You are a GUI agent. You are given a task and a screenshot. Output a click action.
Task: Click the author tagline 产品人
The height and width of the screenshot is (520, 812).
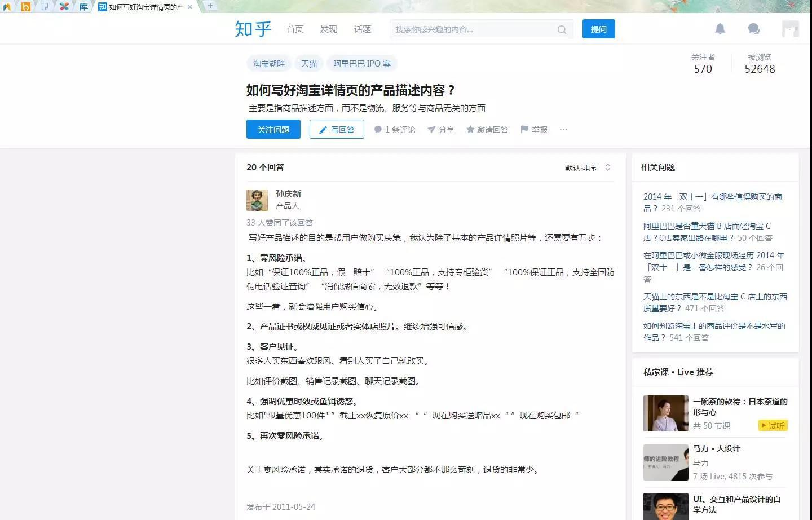[x=288, y=206]
